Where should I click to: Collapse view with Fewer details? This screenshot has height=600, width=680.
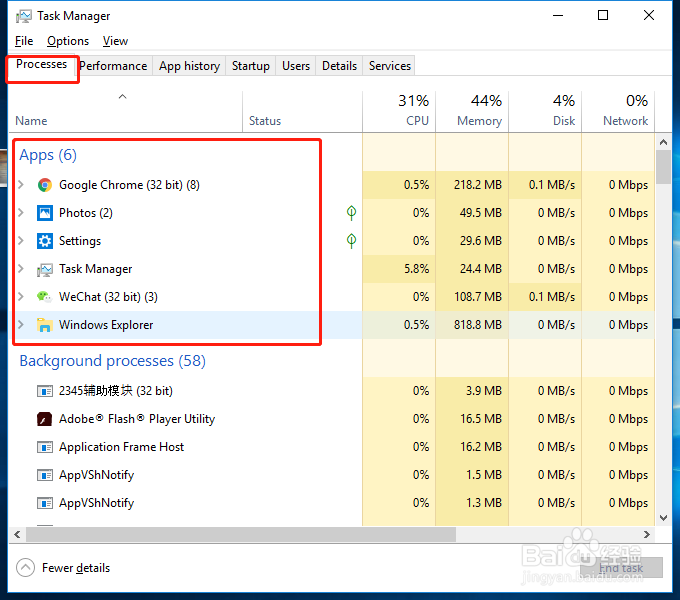pos(63,567)
